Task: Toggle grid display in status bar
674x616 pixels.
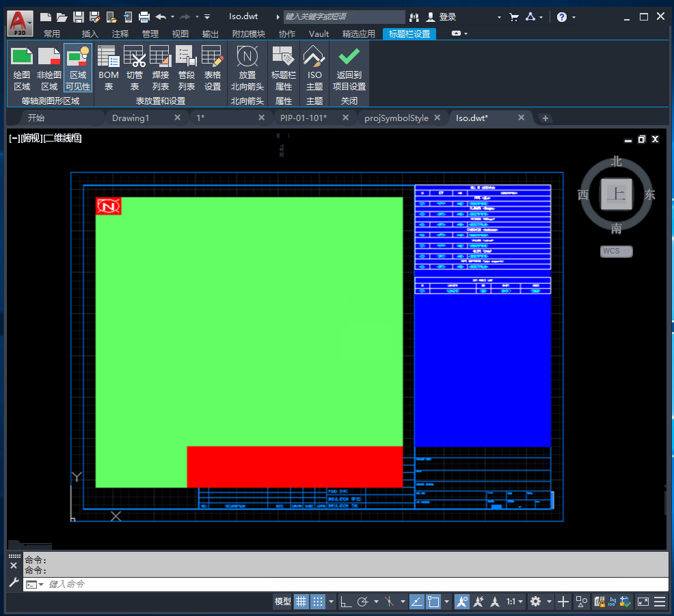Action: pyautogui.click(x=301, y=602)
